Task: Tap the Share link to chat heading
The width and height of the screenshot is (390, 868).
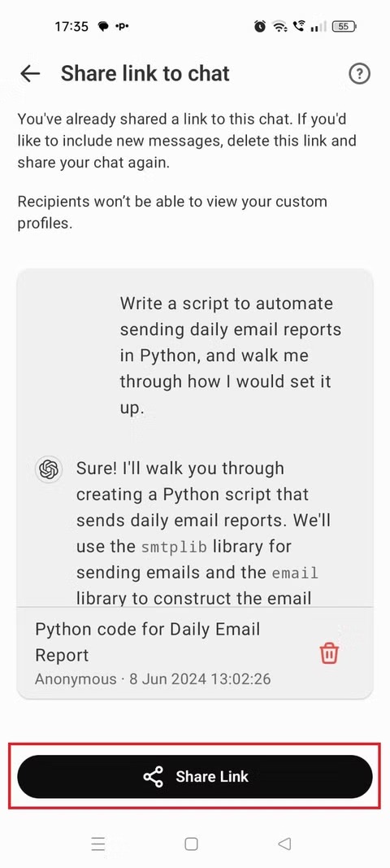Action: [145, 73]
